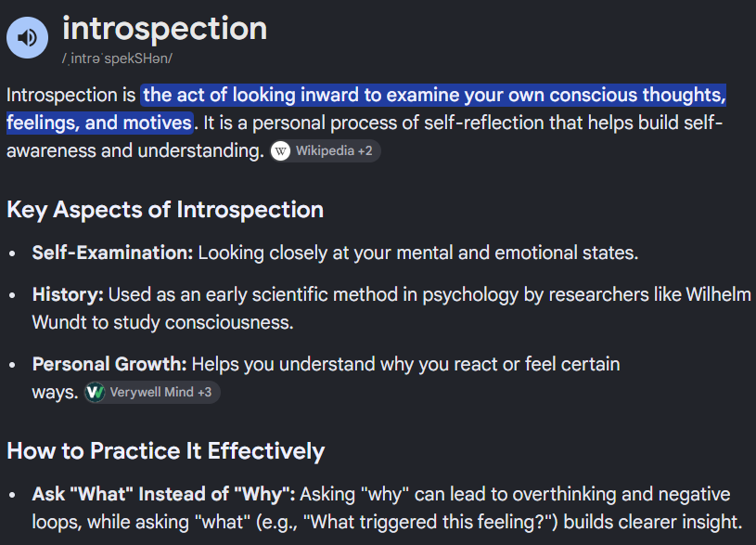Click the "+2" count on the Wikipedia chip
This screenshot has height=545, width=756.
click(365, 151)
